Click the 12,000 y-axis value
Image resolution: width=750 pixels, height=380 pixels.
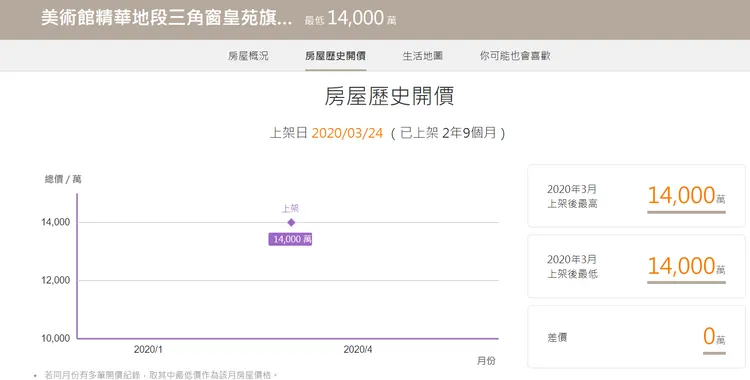pyautogui.click(x=55, y=280)
